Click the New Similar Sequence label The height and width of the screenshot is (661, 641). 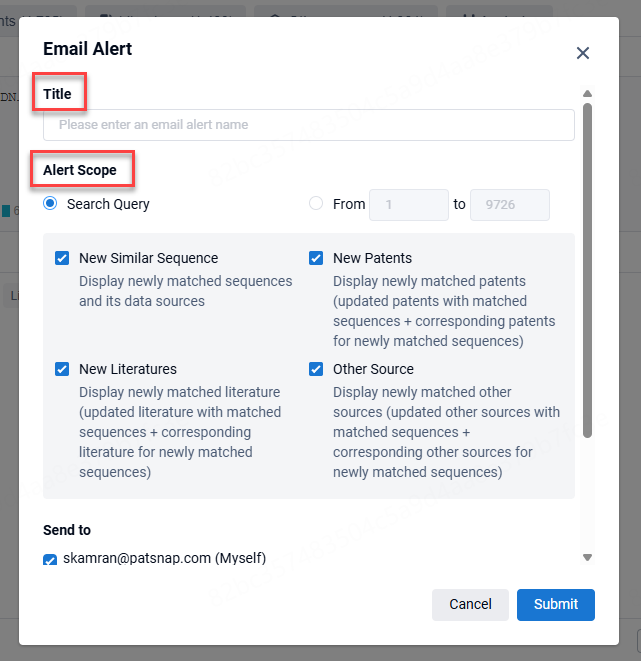click(x=148, y=258)
